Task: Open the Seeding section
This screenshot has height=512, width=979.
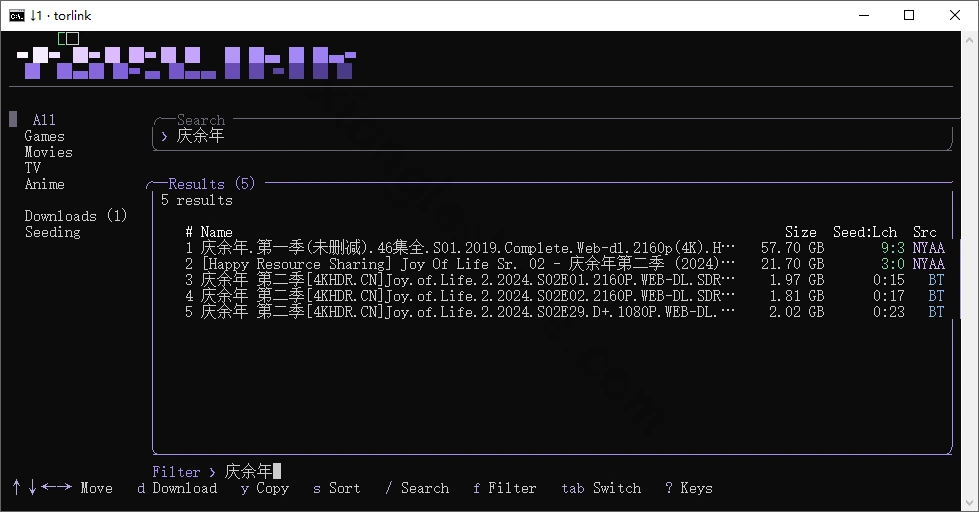Action: tap(52, 232)
